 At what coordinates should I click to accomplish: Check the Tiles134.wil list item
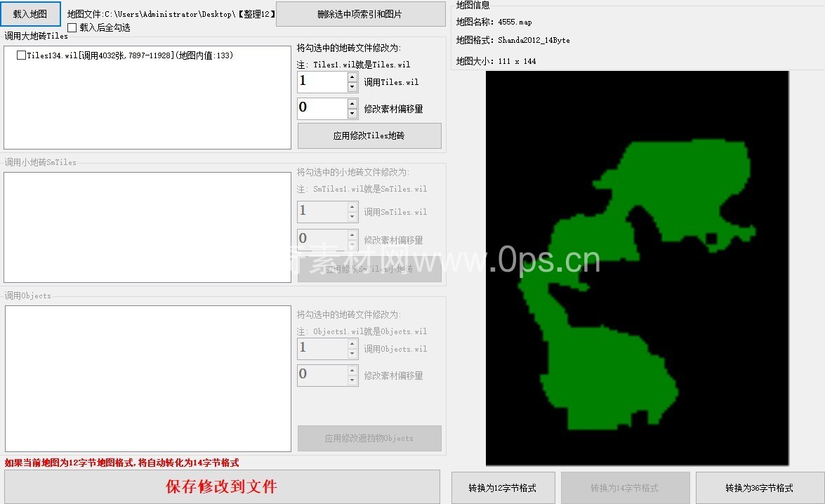(x=21, y=55)
